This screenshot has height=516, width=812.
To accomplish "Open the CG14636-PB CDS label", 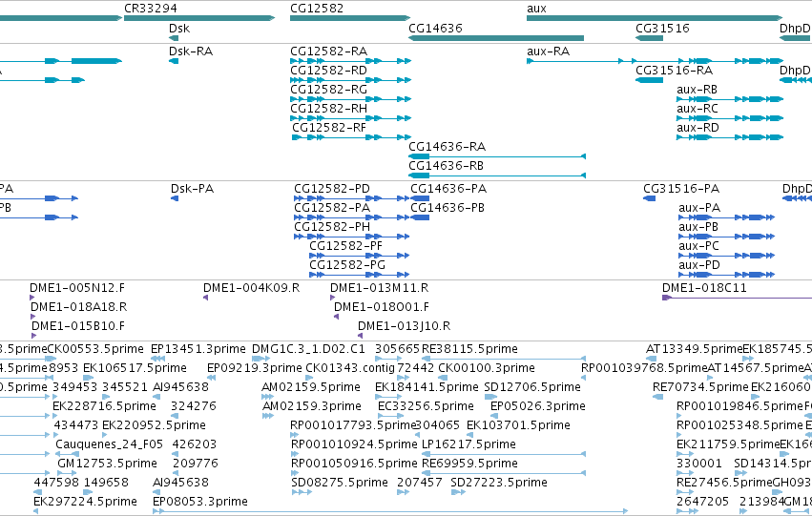I will (448, 208).
